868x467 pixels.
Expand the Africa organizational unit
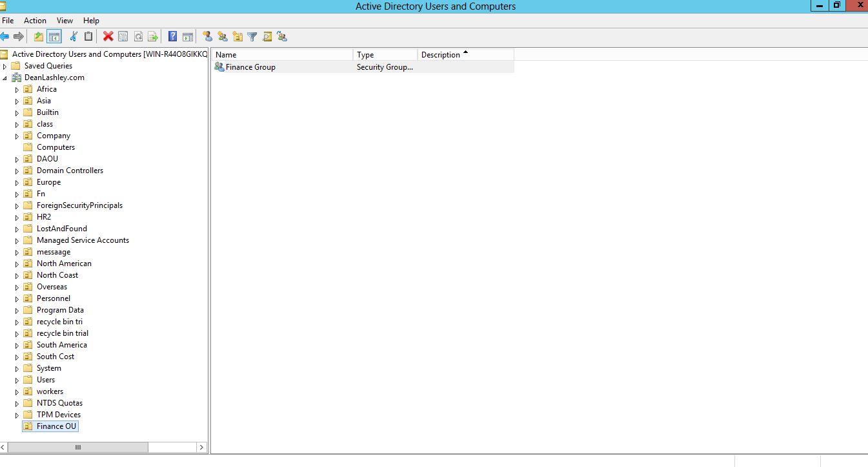(17, 90)
